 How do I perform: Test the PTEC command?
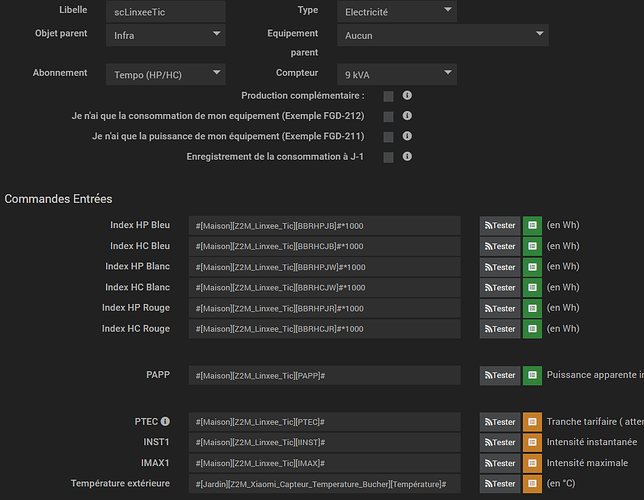[500, 422]
